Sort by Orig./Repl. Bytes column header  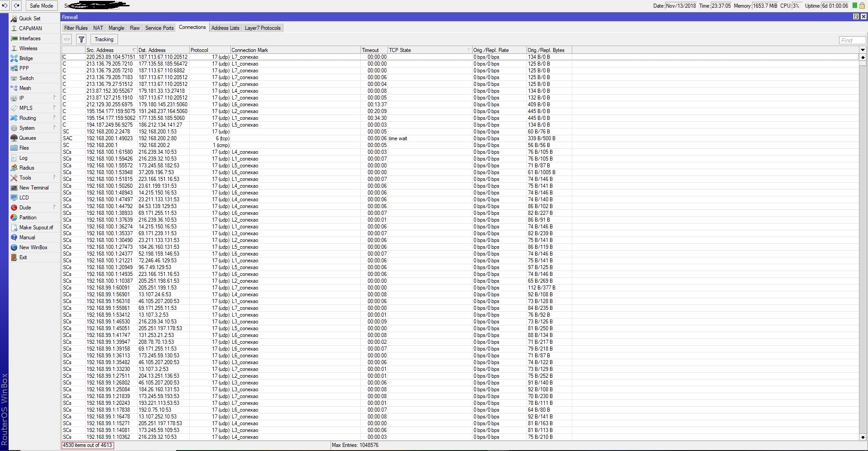point(549,50)
